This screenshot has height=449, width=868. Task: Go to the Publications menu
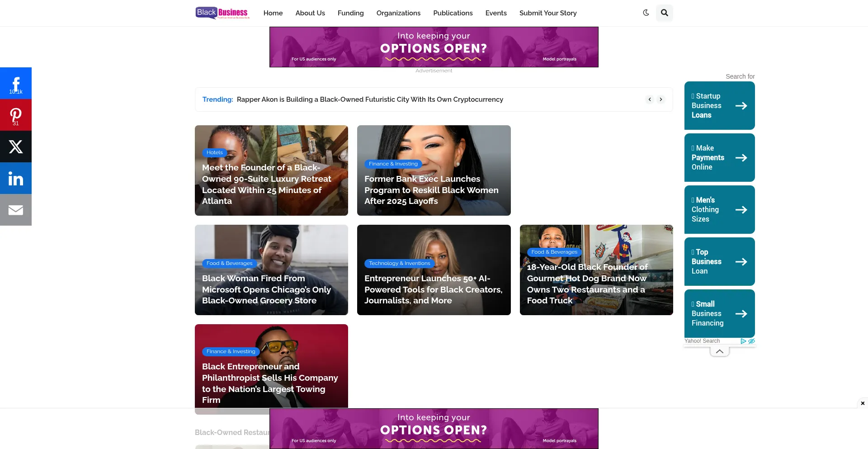[x=453, y=13]
